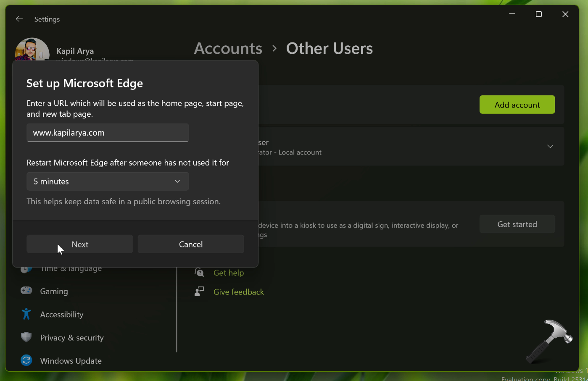Screen dimensions: 588x381
Task: Maximize the Settings window
Action: 538,14
